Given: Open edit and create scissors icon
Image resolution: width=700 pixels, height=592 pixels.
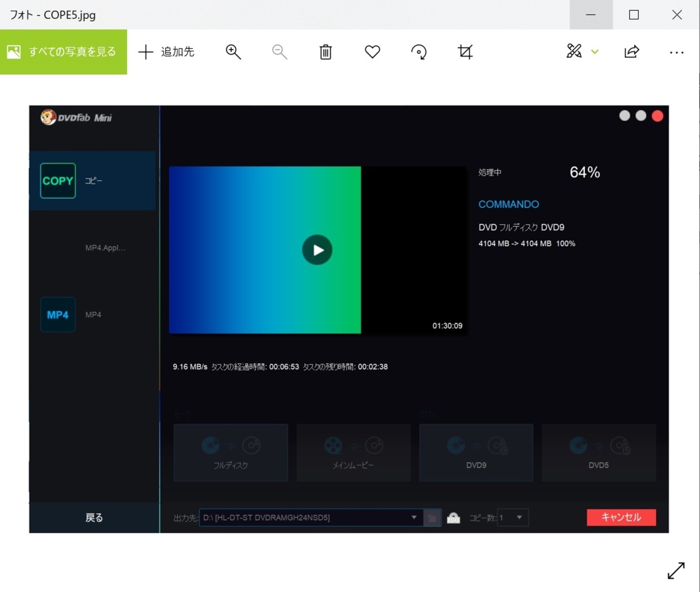Looking at the screenshot, I should click(574, 51).
